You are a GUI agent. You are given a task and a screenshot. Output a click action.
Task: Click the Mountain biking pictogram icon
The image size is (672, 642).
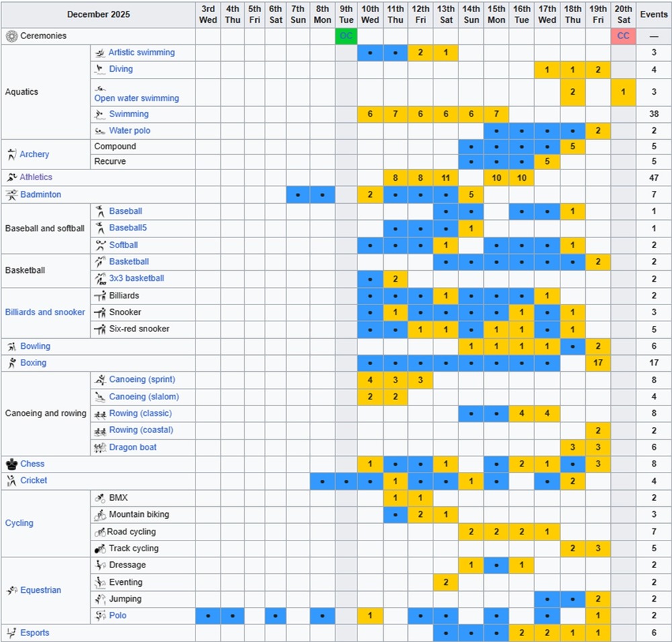pyautogui.click(x=100, y=515)
